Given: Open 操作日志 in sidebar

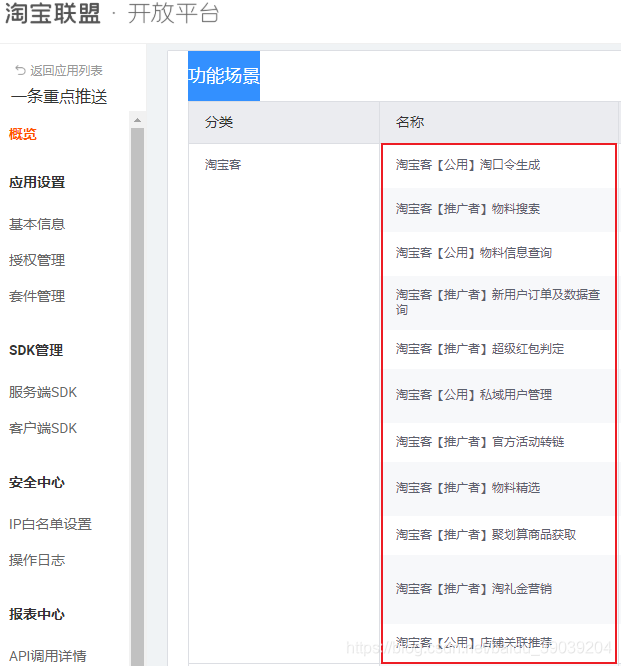Looking at the screenshot, I should point(37,560).
